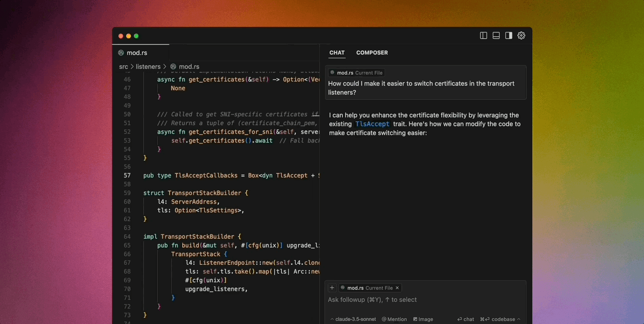Viewport: 644px width, 324px height.
Task: Attach an image using the Image button
Action: click(423, 319)
